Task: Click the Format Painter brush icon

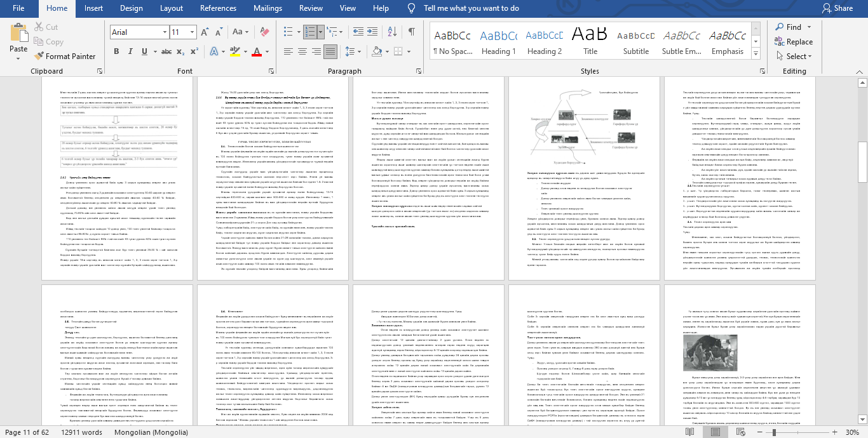Action: pos(39,56)
